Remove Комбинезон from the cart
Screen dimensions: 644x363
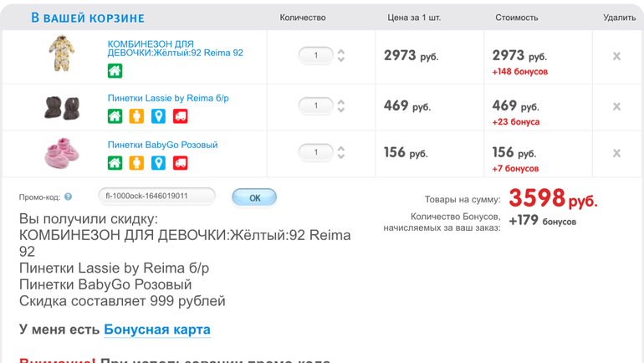pos(616,56)
